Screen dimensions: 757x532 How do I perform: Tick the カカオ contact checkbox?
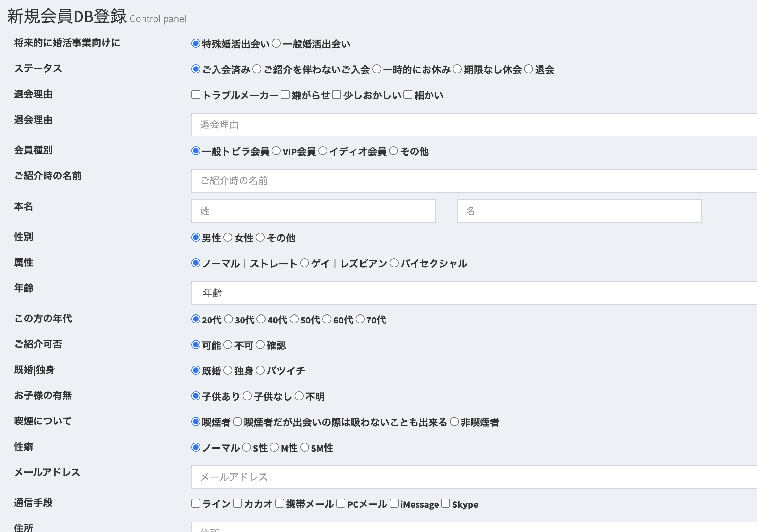[237, 503]
